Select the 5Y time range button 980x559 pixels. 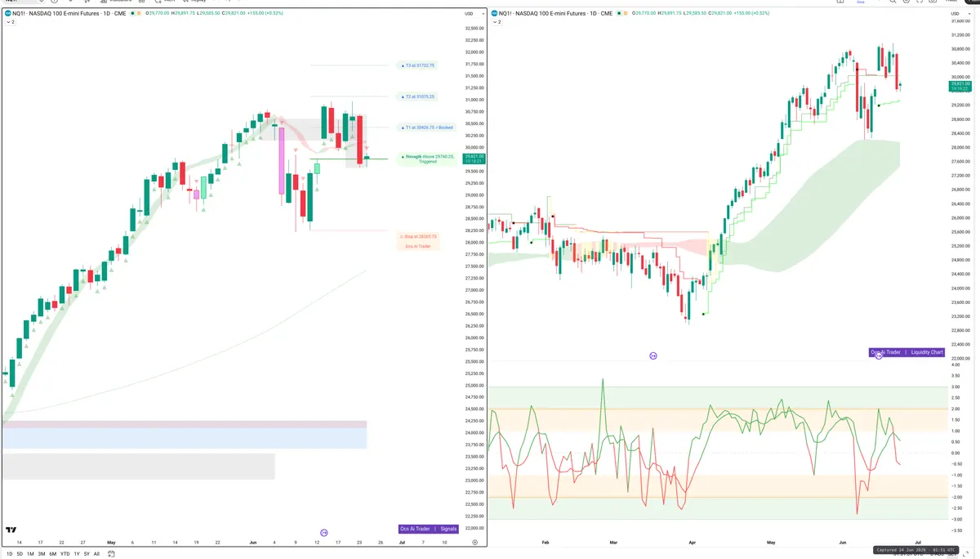click(x=87, y=554)
